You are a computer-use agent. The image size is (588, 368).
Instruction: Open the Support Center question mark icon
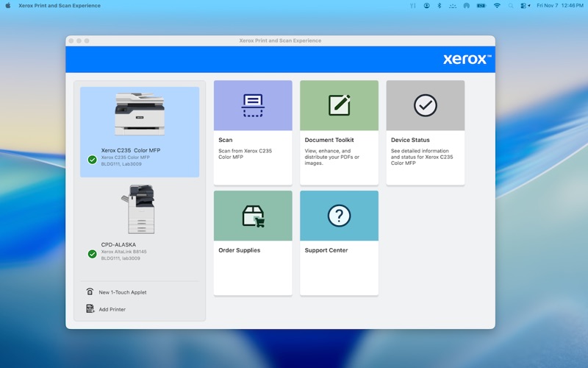click(x=339, y=216)
